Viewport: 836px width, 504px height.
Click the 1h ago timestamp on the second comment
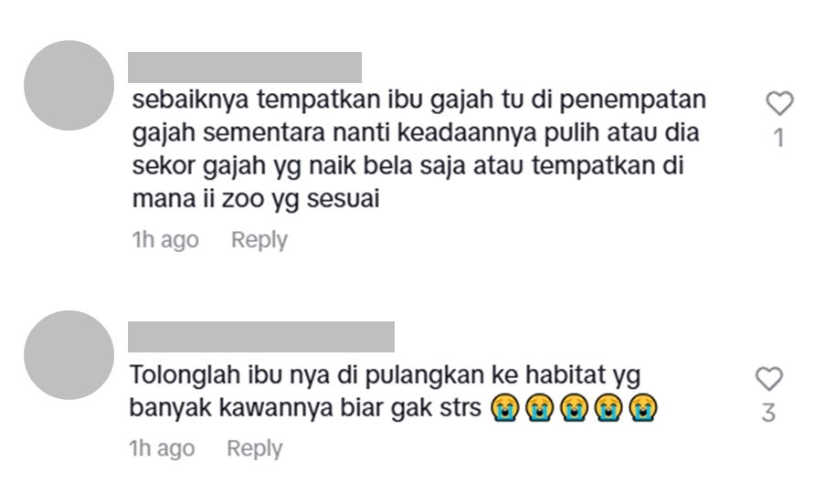(162, 448)
